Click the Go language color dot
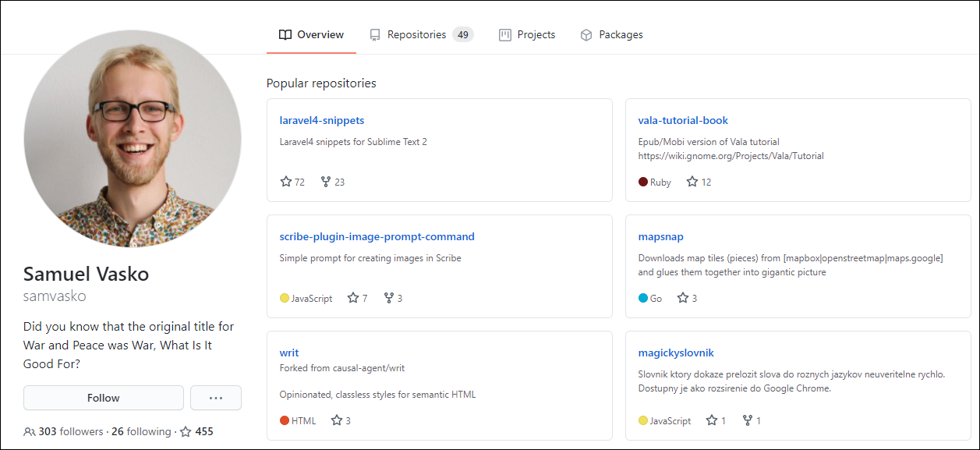Viewport: 980px width, 450px height. click(x=643, y=298)
